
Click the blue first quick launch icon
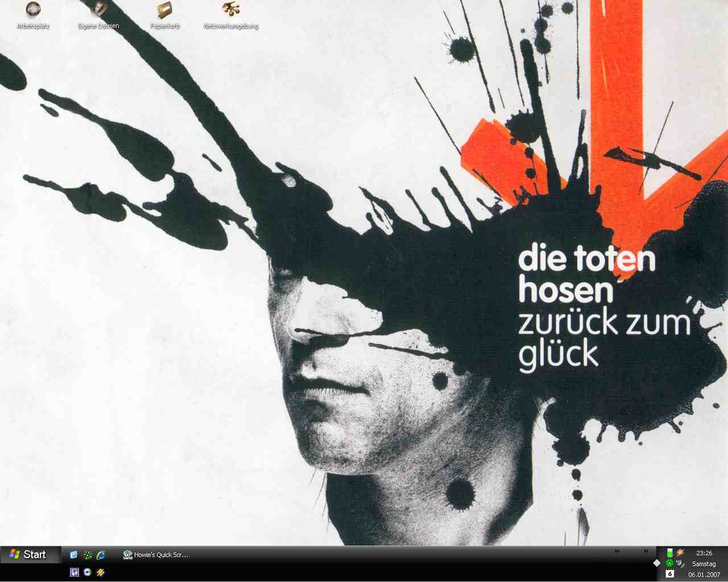point(74,555)
